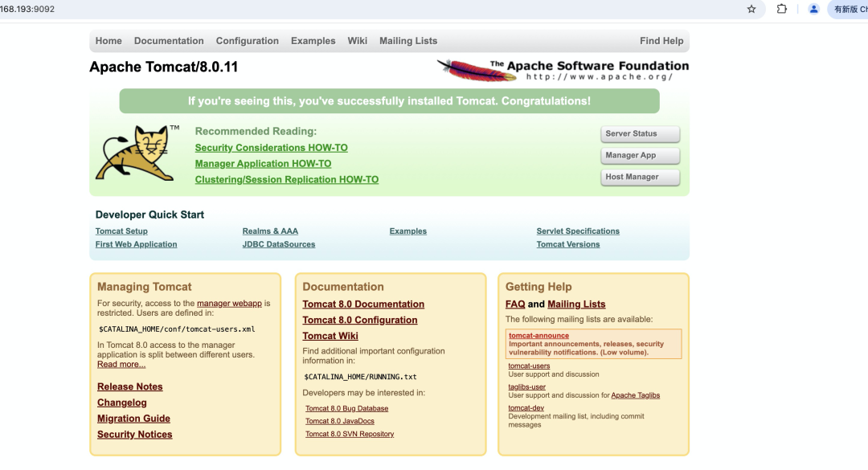Image resolution: width=868 pixels, height=470 pixels.
Task: Open Mailing Lists link in Getting Help
Action: coord(576,304)
